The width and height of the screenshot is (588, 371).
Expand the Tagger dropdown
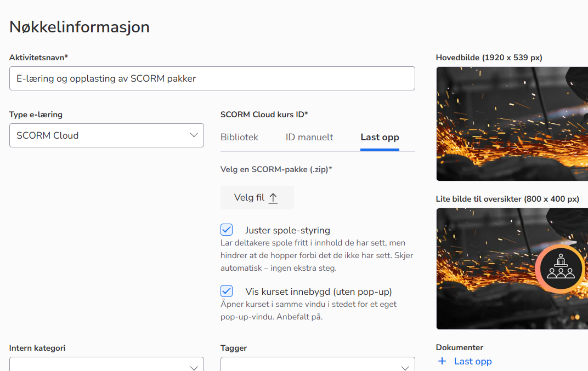pos(318,364)
